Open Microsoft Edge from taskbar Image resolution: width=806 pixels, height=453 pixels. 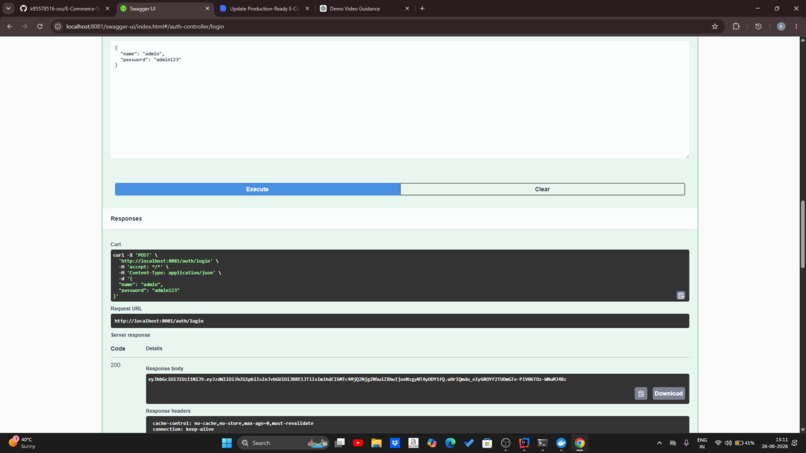tap(450, 443)
